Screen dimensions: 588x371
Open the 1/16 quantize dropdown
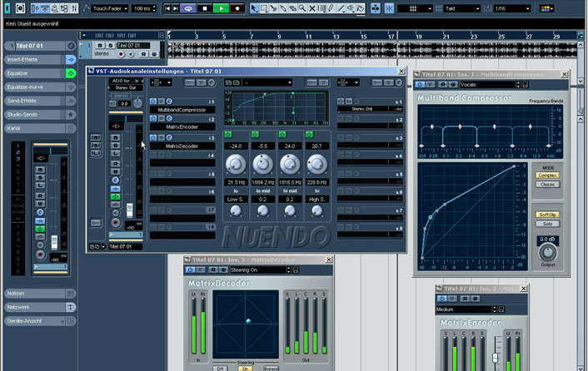click(512, 8)
